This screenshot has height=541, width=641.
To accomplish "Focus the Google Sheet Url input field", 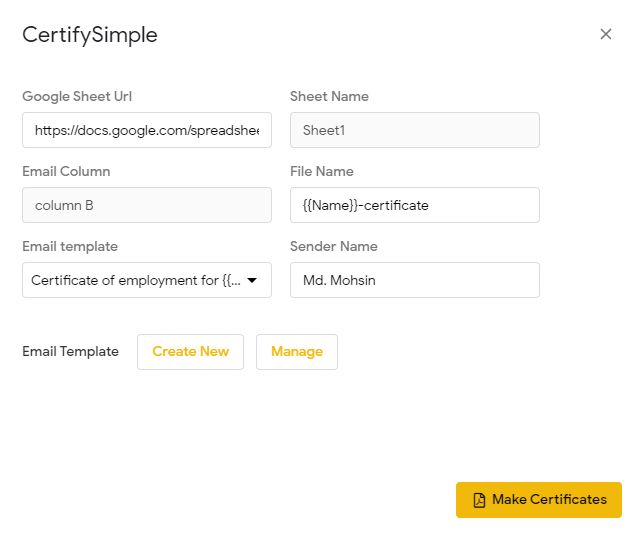I will tap(147, 130).
